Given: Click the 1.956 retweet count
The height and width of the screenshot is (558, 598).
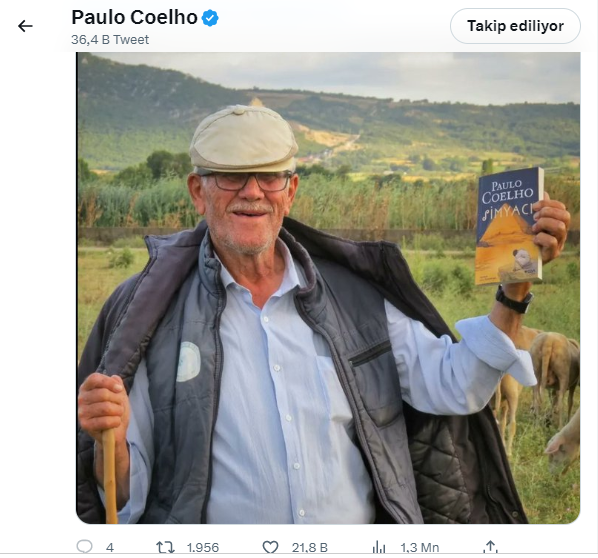Looking at the screenshot, I should [203, 548].
